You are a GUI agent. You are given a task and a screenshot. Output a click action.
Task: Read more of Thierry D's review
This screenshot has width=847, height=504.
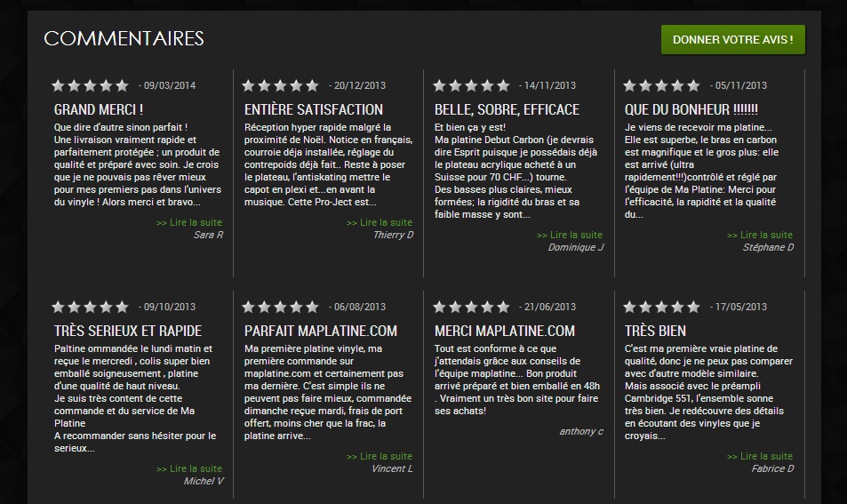click(380, 222)
